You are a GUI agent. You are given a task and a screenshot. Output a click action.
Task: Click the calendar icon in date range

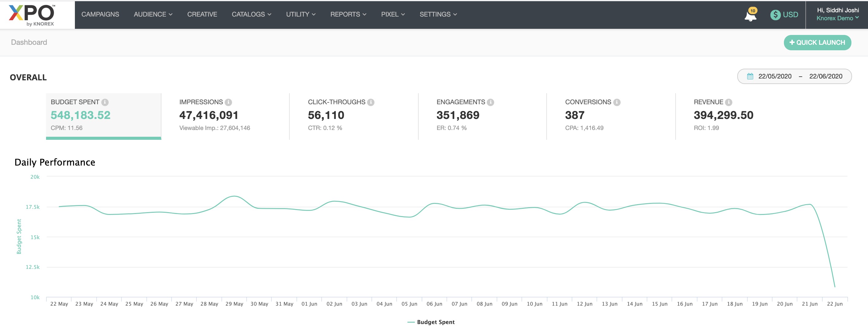tap(750, 76)
